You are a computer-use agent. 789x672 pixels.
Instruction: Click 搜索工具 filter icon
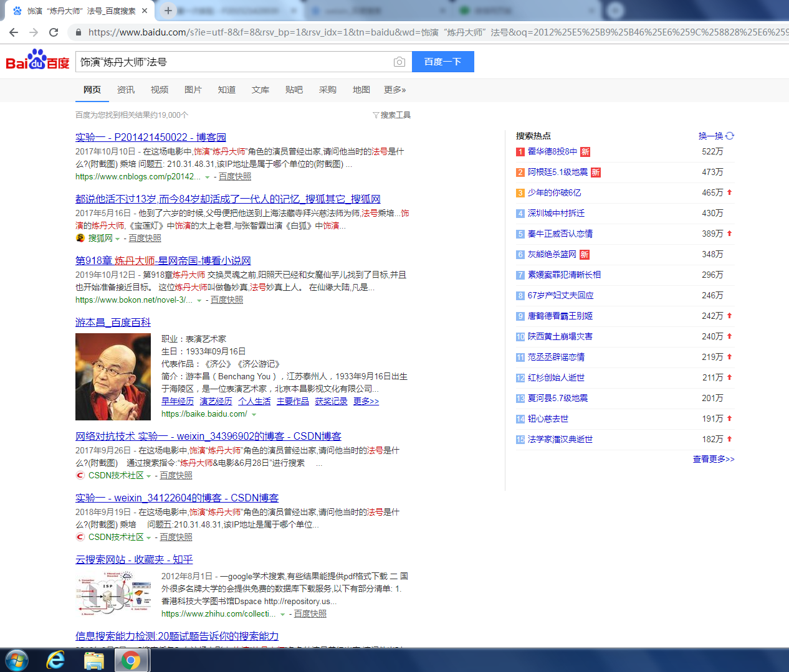coord(376,115)
